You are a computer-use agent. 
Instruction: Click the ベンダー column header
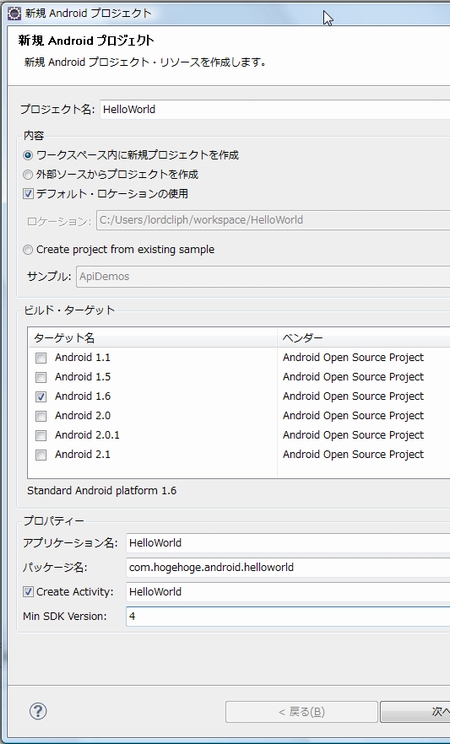coord(364,338)
